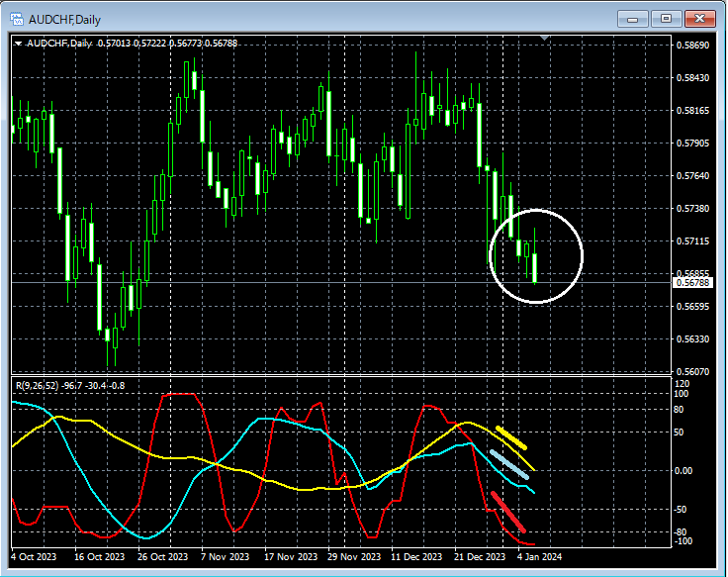
Task: Click the 17 Nov 2023 date label
Action: [x=290, y=556]
